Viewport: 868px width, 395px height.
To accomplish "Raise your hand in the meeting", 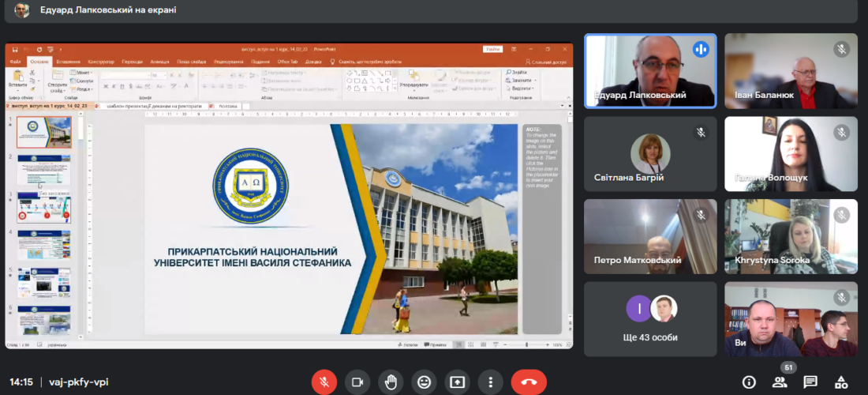I will pos(391,382).
